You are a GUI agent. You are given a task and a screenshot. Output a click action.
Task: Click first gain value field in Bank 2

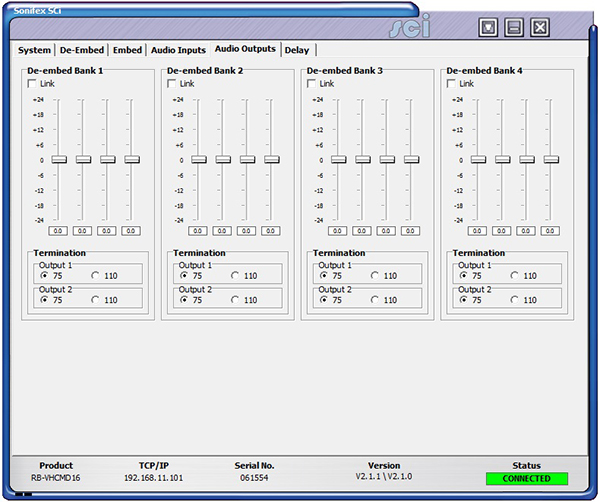(197, 231)
